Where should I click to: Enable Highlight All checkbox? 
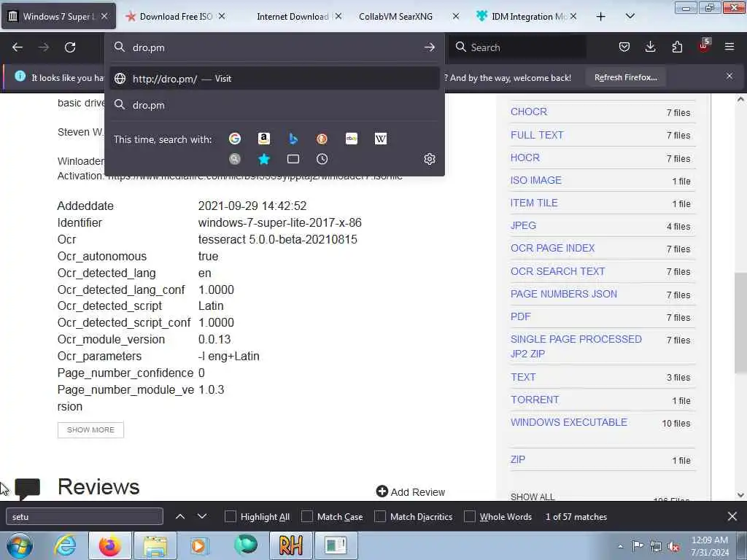230,517
